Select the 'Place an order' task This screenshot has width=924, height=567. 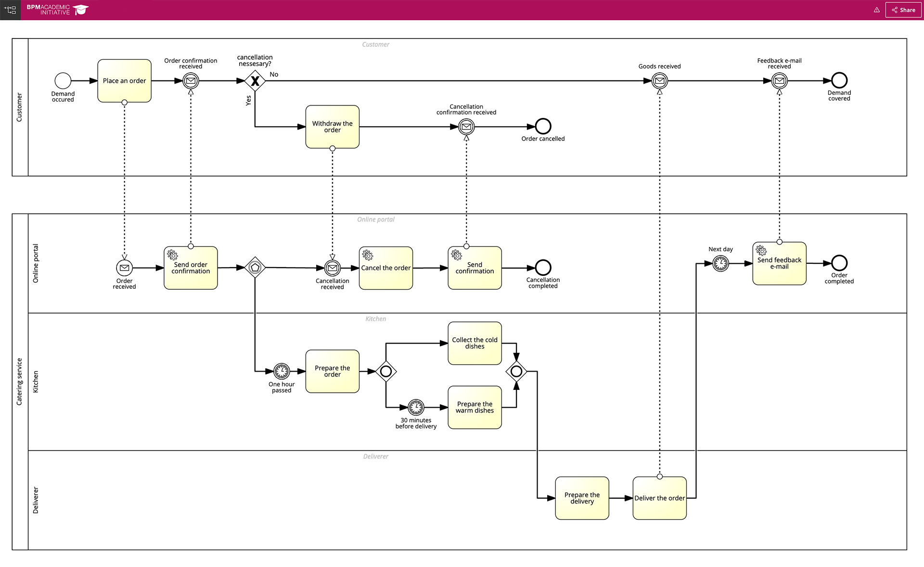(x=124, y=80)
